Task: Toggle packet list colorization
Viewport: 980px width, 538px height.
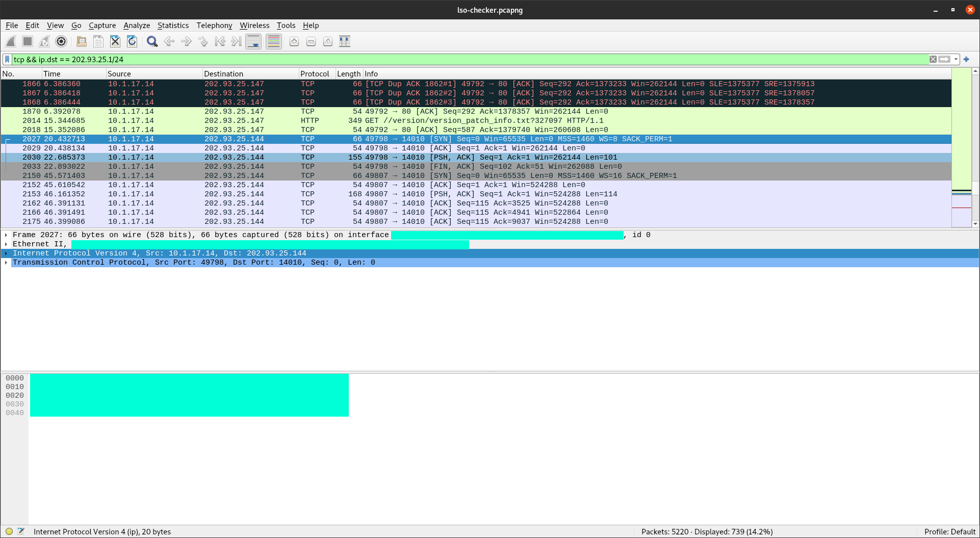Action: [x=274, y=42]
